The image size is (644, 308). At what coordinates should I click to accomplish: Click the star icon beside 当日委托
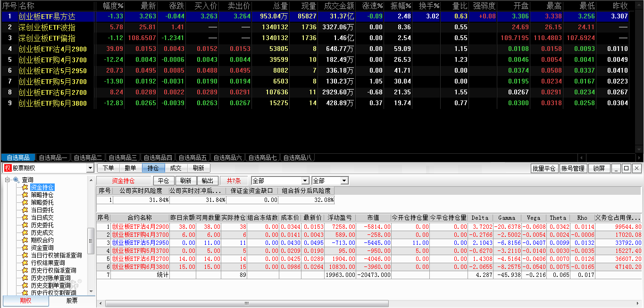pos(25,210)
